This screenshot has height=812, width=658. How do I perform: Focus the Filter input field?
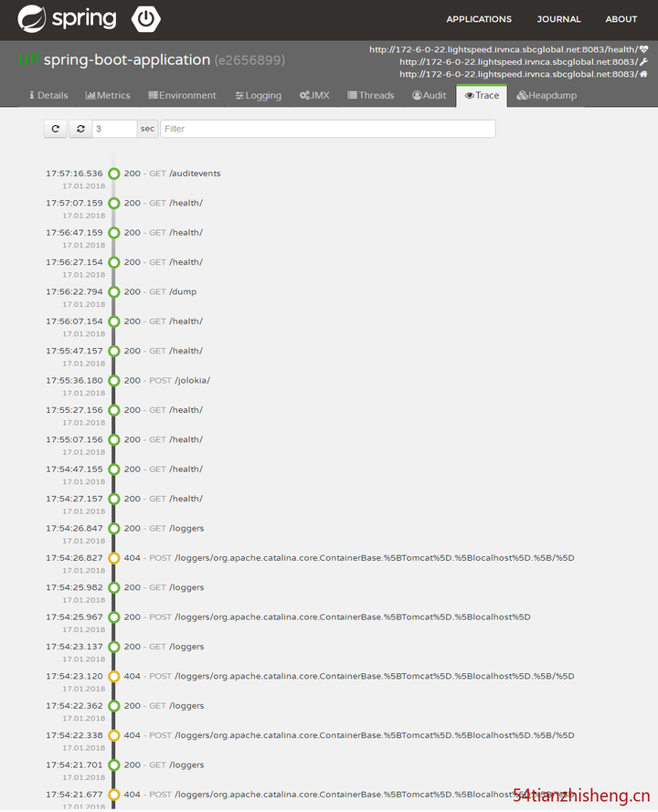coord(328,129)
